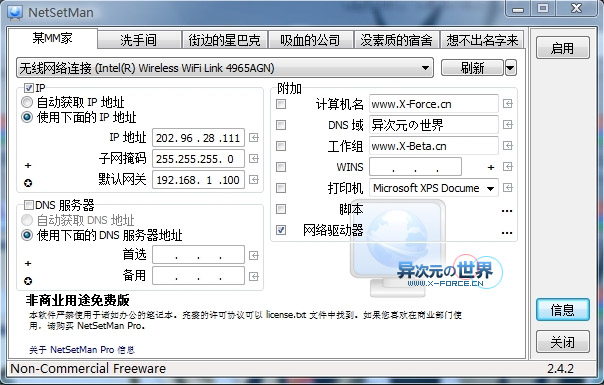Click the 默认网关 field 192.168.1.100

pos(198,180)
